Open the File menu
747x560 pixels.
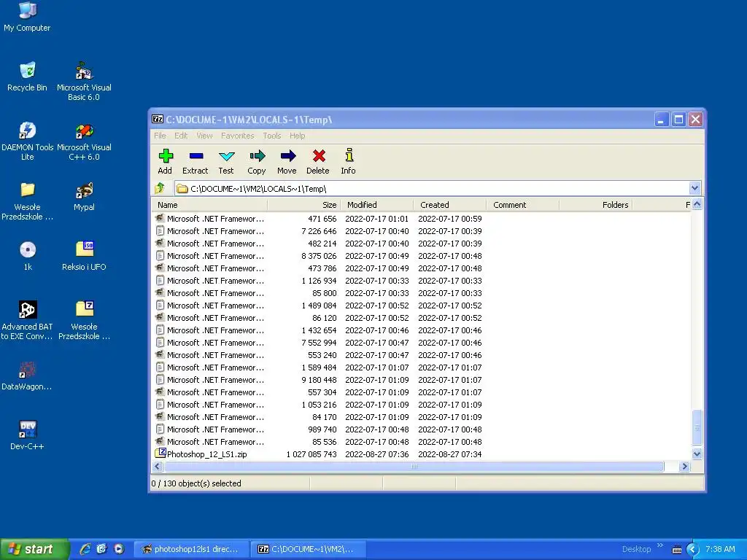(160, 136)
